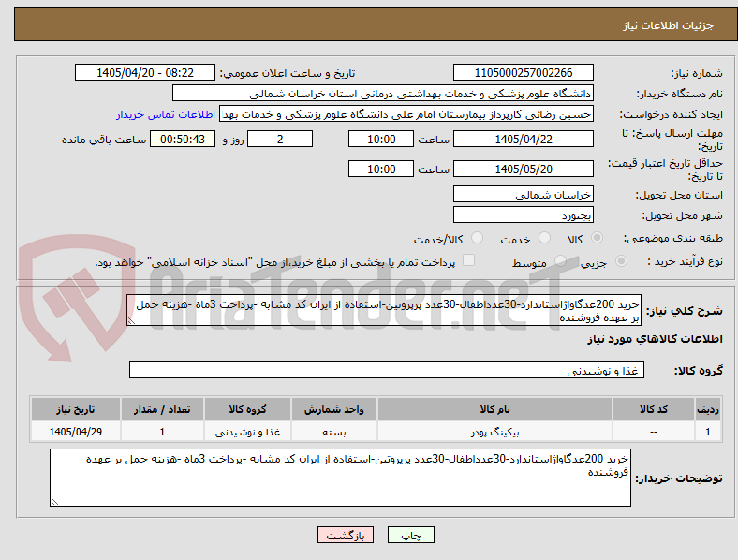Click the چاپ print button
Image resolution: width=738 pixels, height=560 pixels.
point(411,535)
